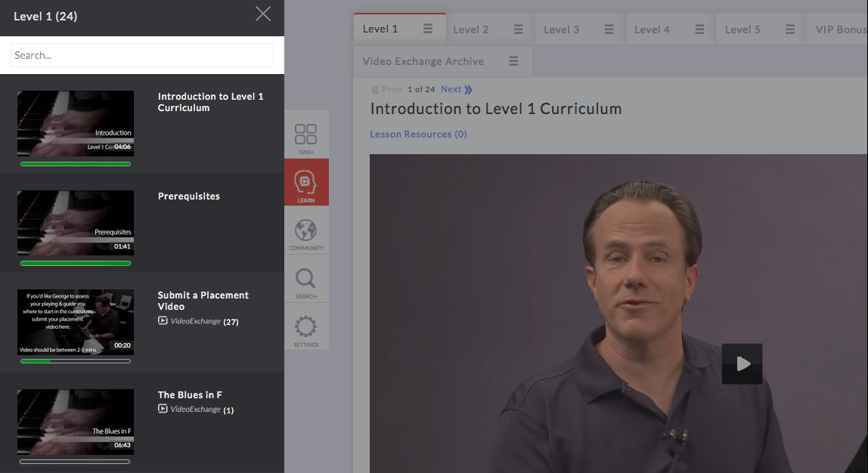This screenshot has height=473, width=868.
Task: Switch to the Level 4 tab
Action: pos(652,30)
